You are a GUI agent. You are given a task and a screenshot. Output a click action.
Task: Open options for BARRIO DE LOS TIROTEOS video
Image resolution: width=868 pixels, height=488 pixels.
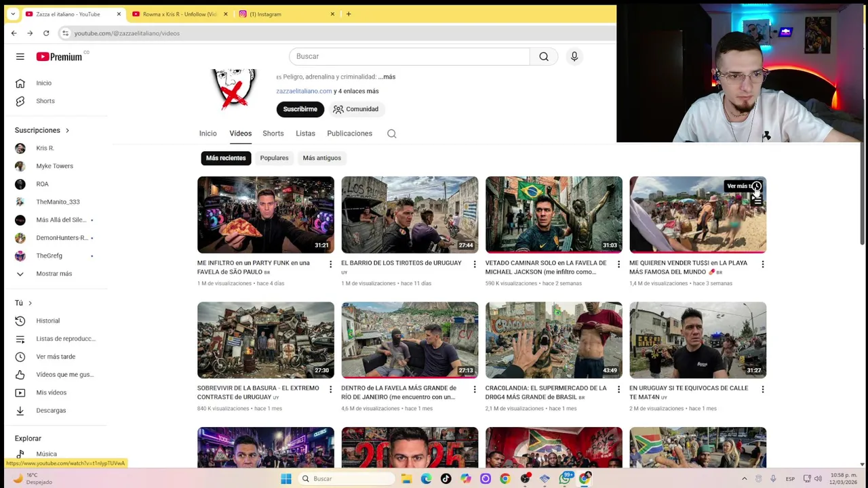click(475, 264)
